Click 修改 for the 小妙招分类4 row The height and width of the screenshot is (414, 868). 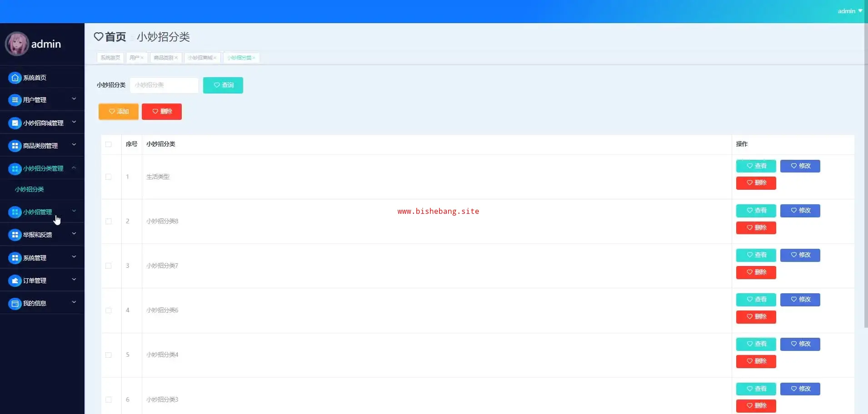click(x=800, y=344)
